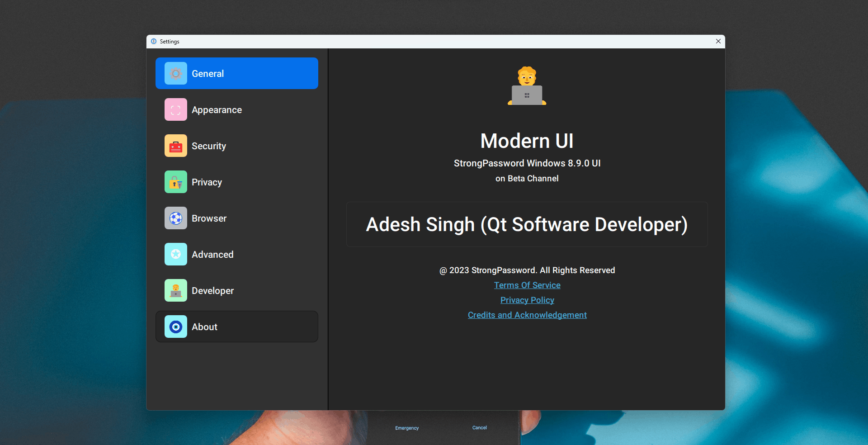Click the Settings title bar icon
This screenshot has height=445, width=868.
(x=154, y=41)
